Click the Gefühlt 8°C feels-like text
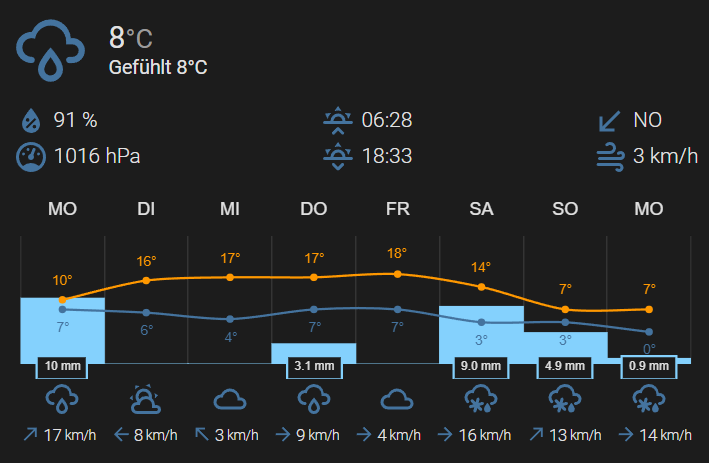709x463 pixels. [x=158, y=68]
